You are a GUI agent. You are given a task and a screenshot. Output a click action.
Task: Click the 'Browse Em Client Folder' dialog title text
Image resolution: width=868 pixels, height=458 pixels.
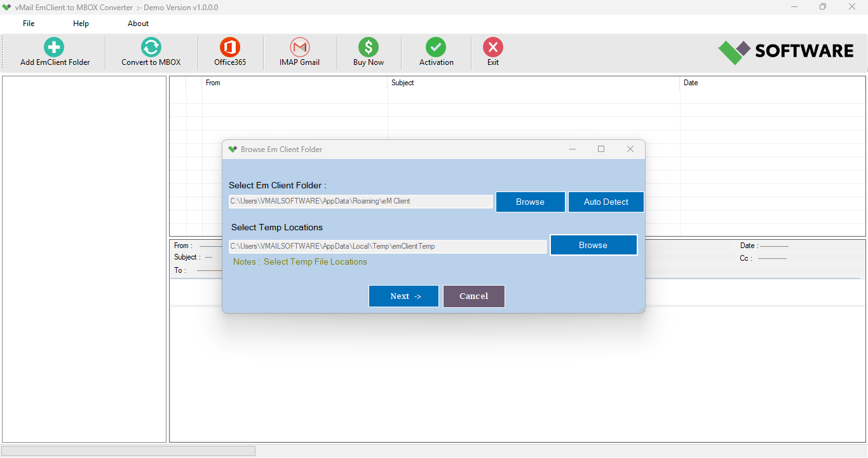[281, 149]
